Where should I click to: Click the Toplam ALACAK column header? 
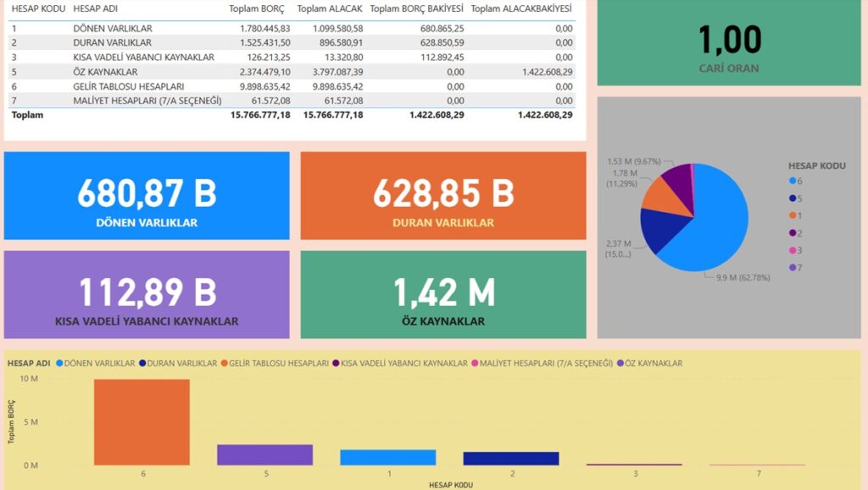point(330,8)
